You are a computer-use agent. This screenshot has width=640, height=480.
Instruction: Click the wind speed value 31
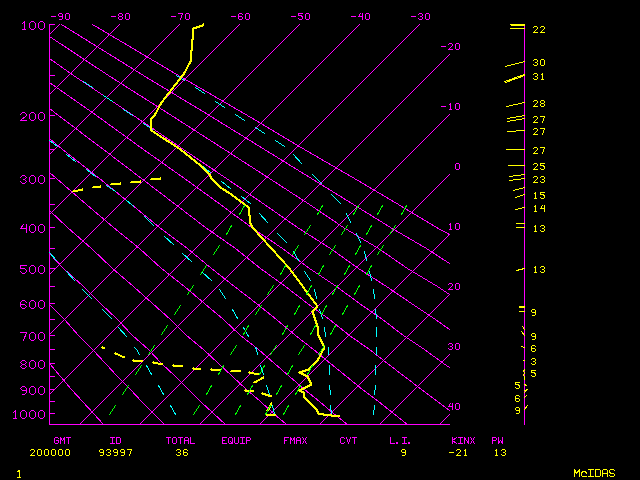pos(538,77)
